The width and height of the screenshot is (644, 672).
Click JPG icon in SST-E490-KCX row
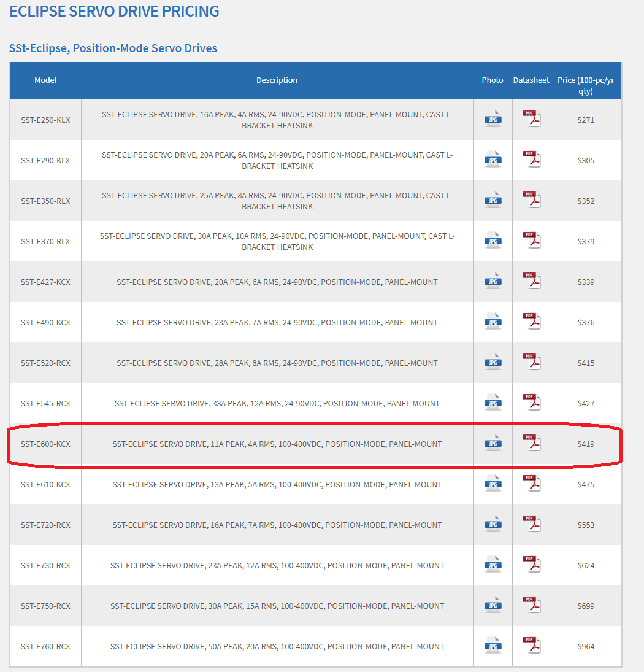click(x=493, y=321)
